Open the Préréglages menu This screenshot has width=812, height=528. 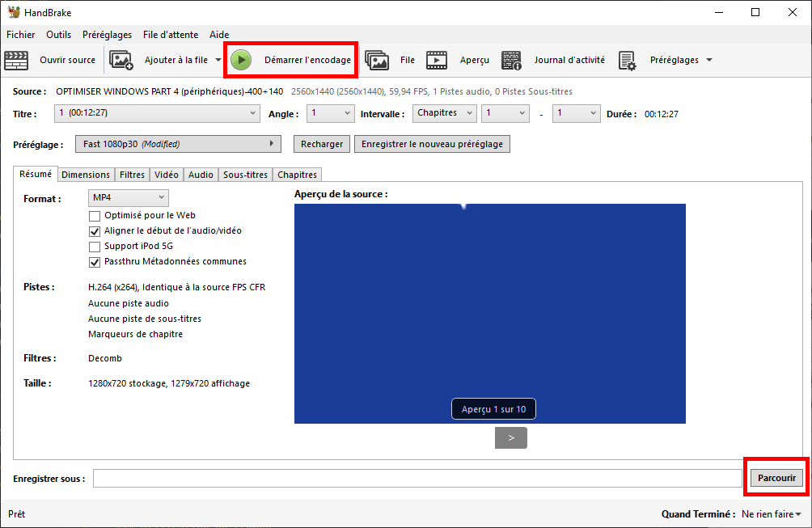[108, 35]
